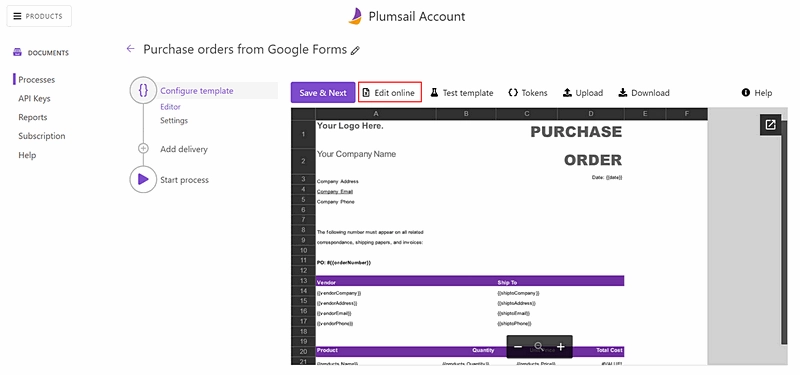Screen dimensions: 800x375
Task: Click the curly braces step icon
Action: pos(143,91)
